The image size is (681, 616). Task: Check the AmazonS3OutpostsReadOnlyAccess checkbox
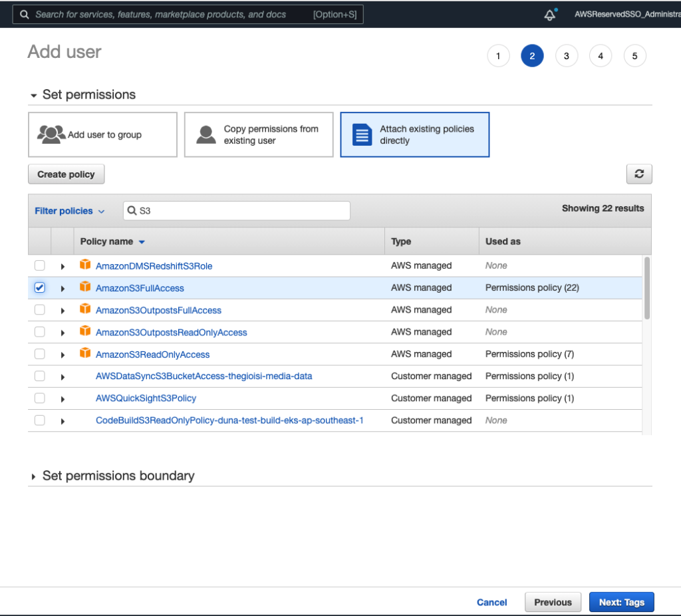coord(39,332)
